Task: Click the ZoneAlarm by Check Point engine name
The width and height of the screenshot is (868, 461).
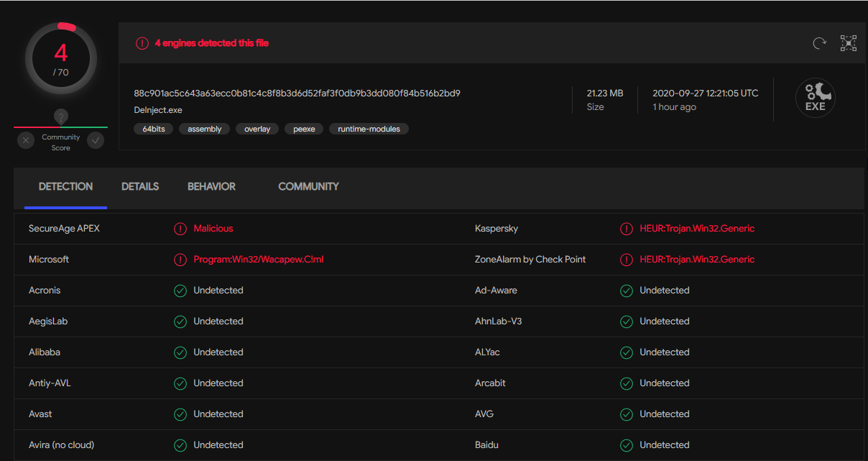Action: tap(530, 260)
